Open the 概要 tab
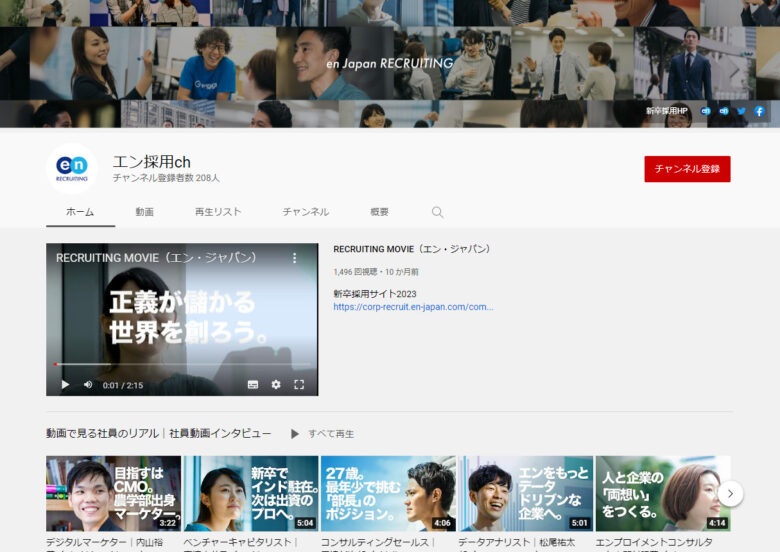 pos(380,212)
